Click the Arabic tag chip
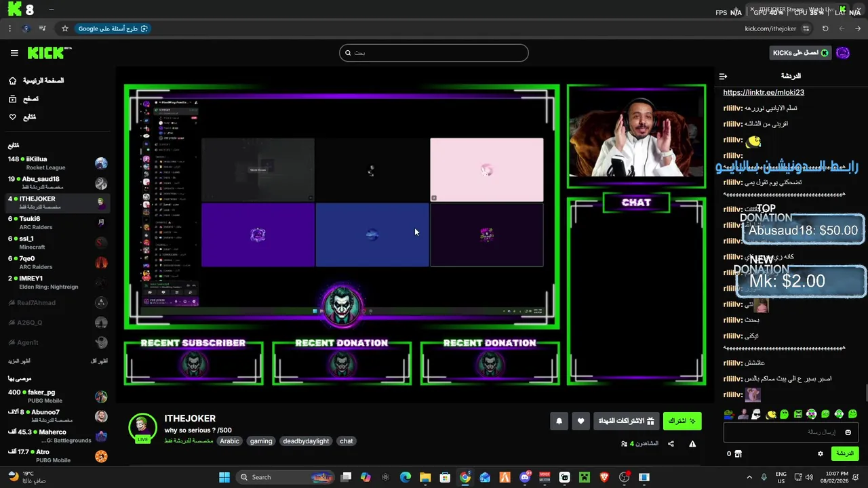 229,441
